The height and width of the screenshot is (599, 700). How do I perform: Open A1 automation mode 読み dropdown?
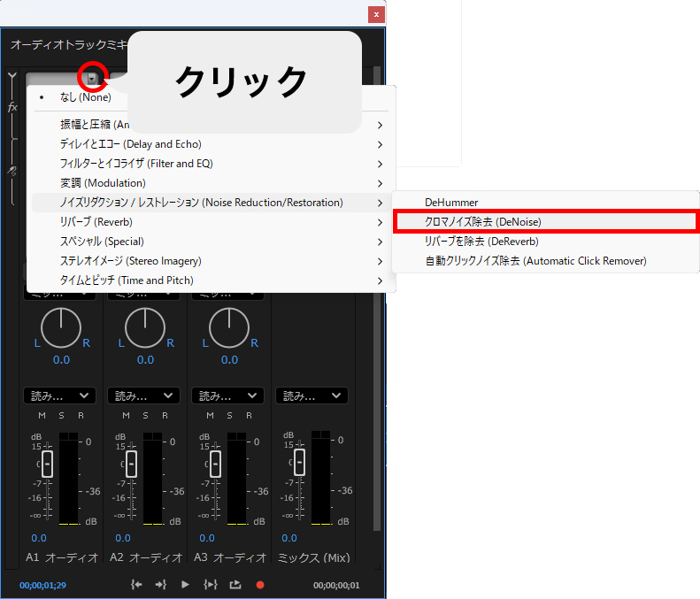pyautogui.click(x=59, y=395)
